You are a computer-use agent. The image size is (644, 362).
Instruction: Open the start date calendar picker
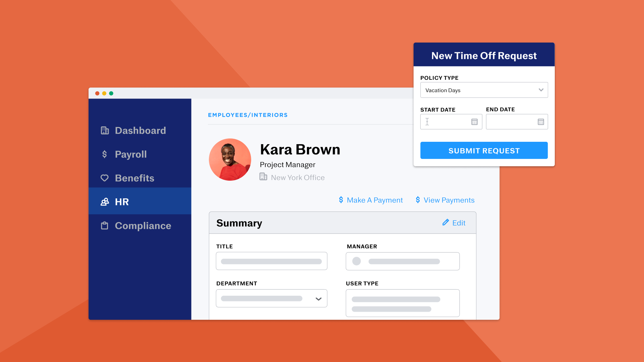[474, 121]
